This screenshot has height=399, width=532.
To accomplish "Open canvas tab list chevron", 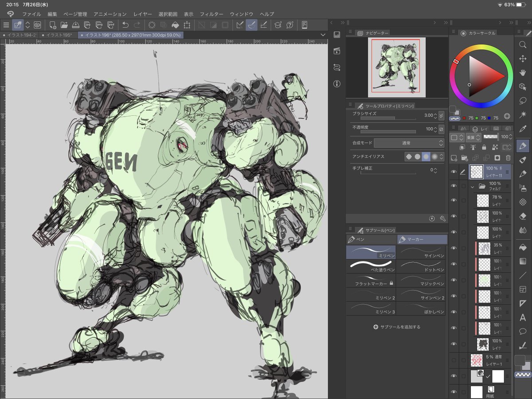I will pos(322,35).
